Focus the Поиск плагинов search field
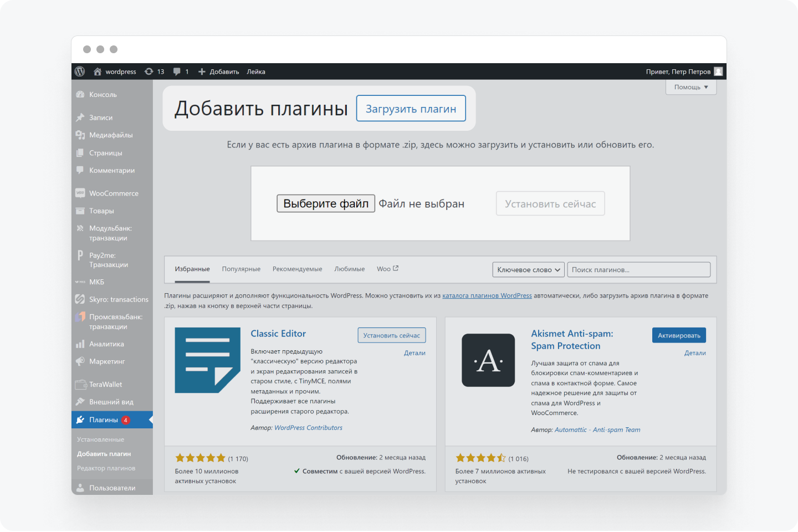 coord(639,270)
